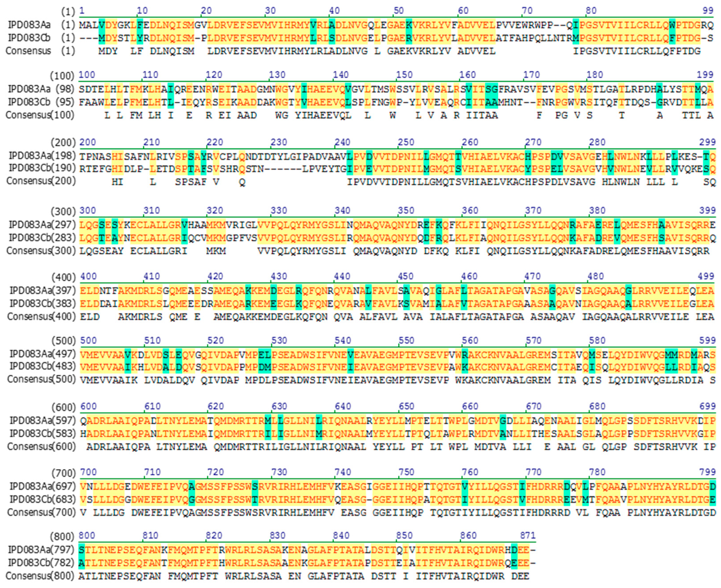Click ruler position number 530
Viewport: 721px width, 588px height.
point(280,340)
